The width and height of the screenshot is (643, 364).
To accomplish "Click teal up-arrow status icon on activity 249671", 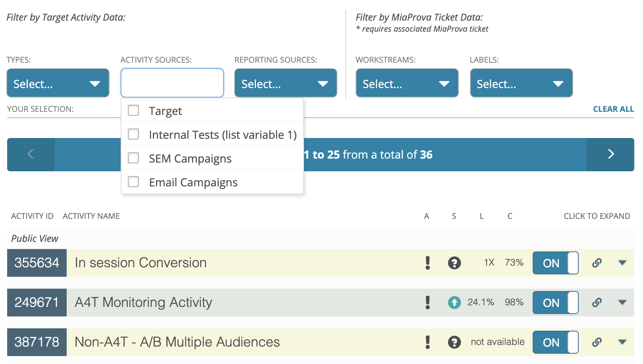I will click(x=454, y=303).
